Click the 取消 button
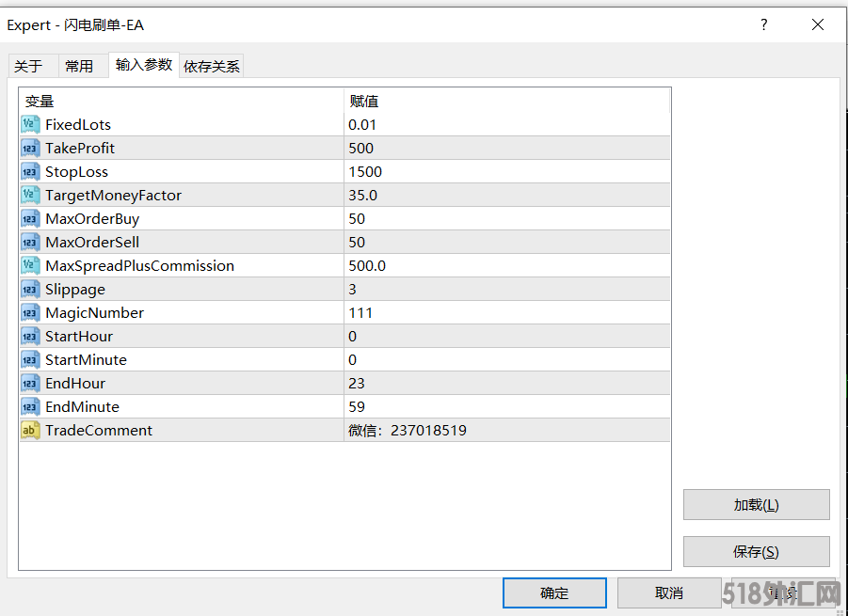This screenshot has height=616, width=848. 668,592
